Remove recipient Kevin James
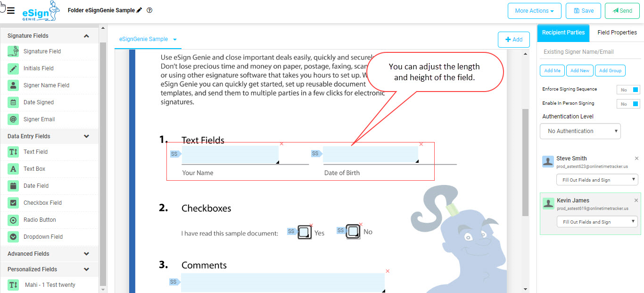644x293 pixels. pos(636,201)
